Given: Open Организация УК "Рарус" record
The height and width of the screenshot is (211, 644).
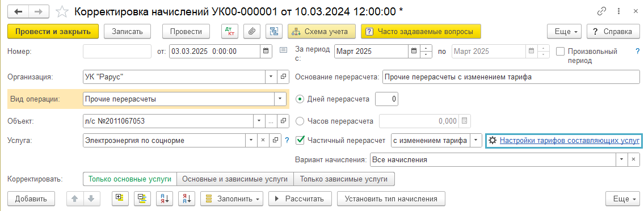Looking at the screenshot, I should 283,77.
